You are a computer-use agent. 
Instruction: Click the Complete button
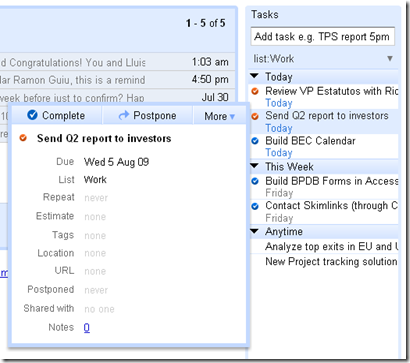click(x=56, y=115)
